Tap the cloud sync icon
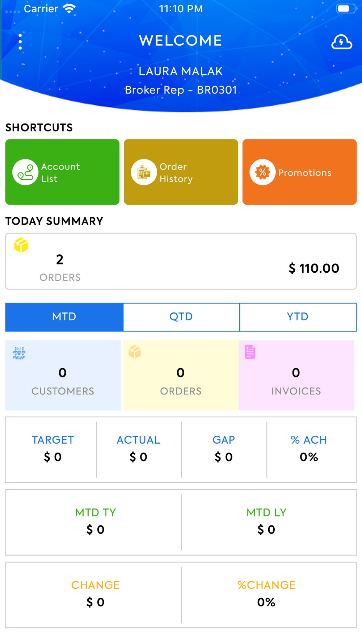Image resolution: width=362 pixels, height=644 pixels. 341,42
